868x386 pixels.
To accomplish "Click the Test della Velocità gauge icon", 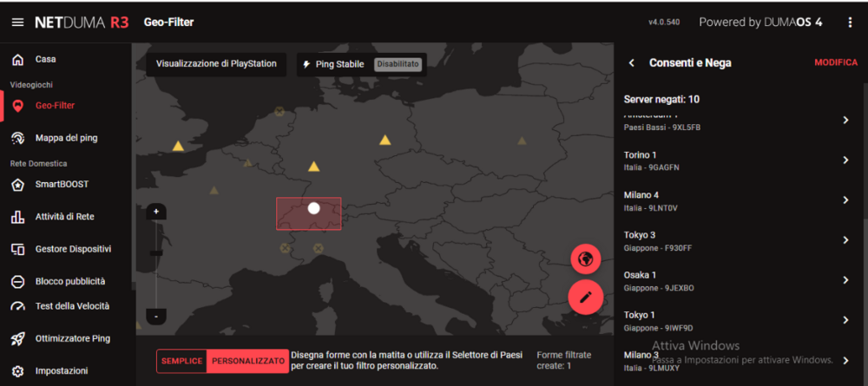I will pos(17,306).
